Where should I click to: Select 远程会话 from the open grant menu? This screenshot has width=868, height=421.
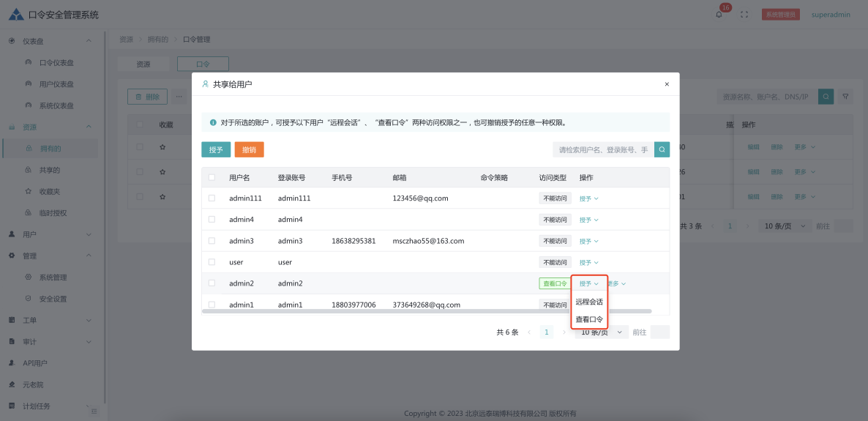[589, 302]
